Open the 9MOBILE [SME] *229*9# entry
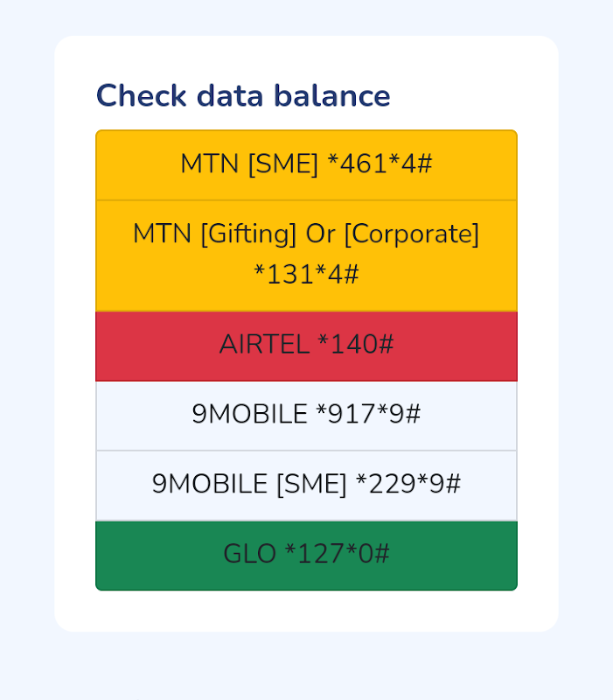 click(306, 486)
